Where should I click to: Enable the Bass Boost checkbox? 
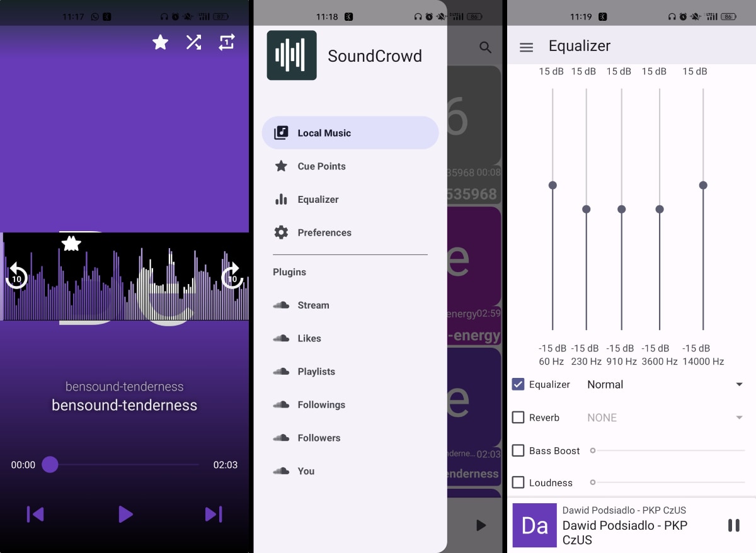tap(518, 450)
